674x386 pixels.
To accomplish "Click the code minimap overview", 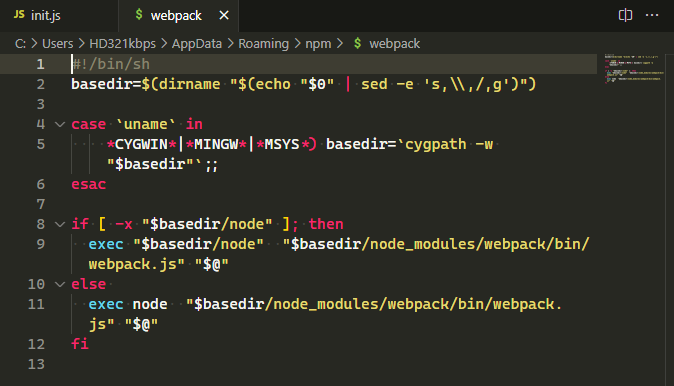I will [634, 68].
